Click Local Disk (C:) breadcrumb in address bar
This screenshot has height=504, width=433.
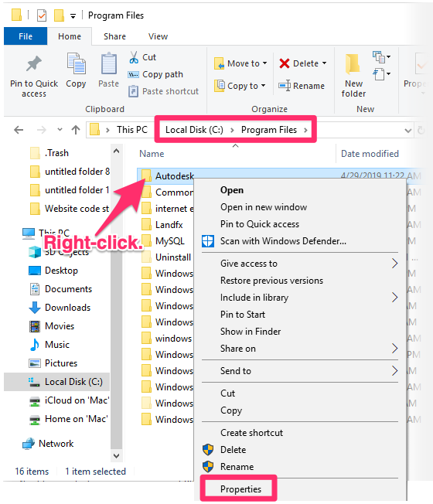point(194,130)
